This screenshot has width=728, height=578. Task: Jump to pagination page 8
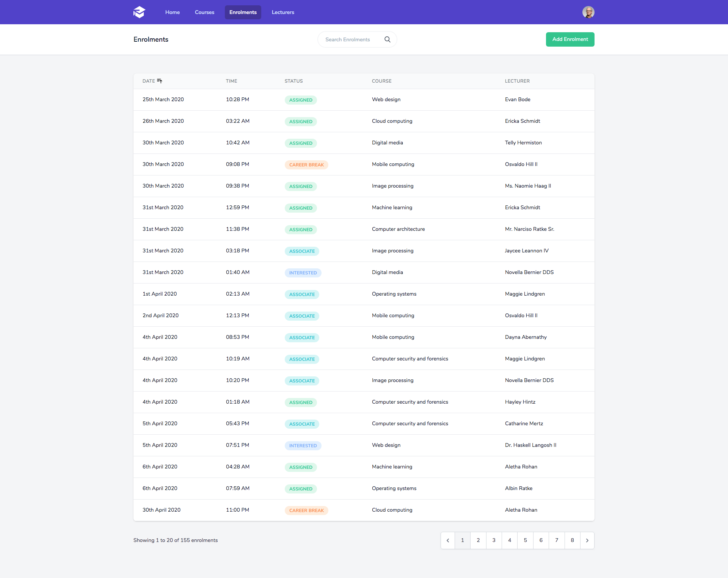[572, 540]
